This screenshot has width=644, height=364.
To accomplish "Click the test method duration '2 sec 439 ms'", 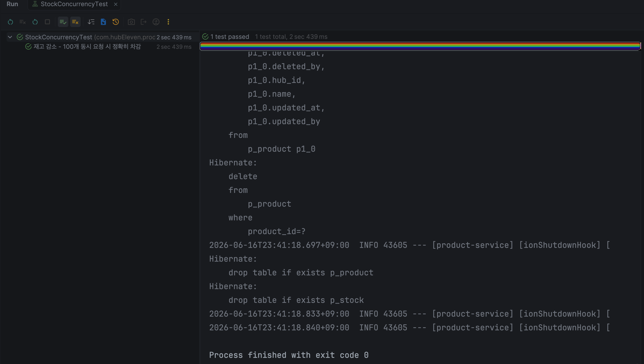I will pyautogui.click(x=174, y=47).
